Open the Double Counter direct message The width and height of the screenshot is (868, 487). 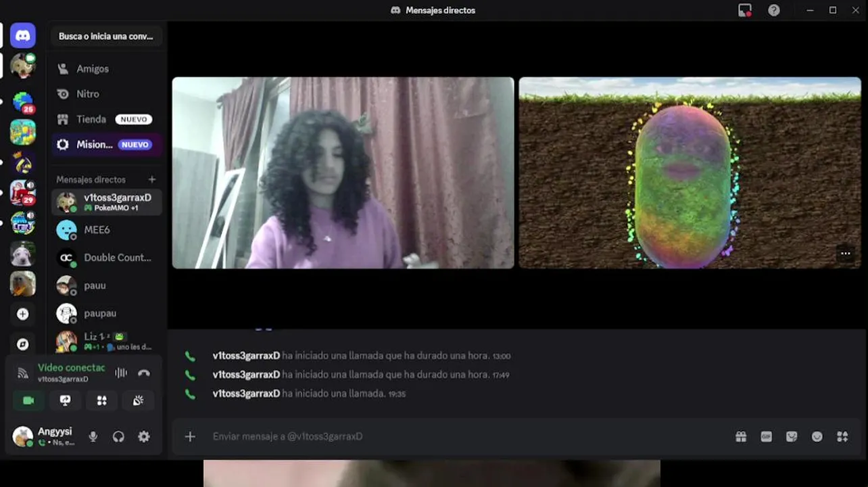(106, 258)
